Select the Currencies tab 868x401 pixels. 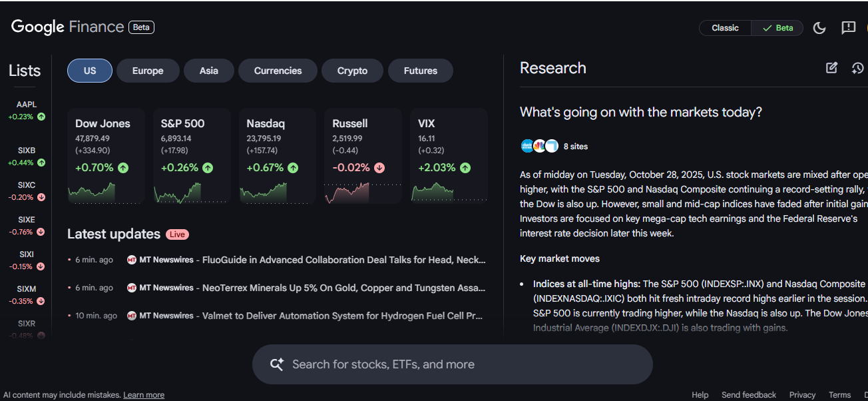278,71
